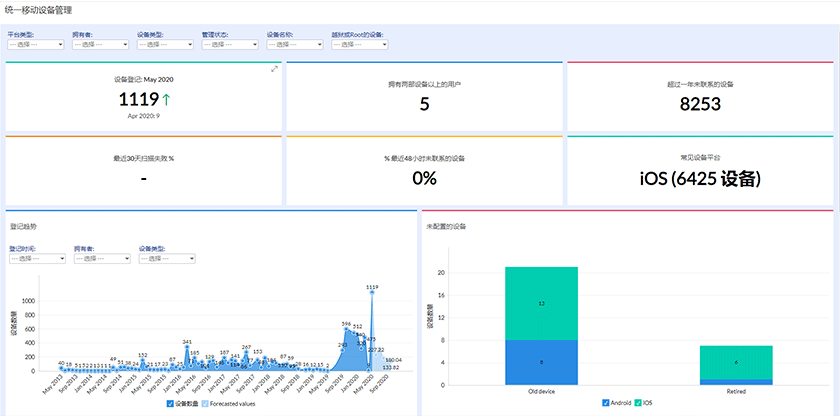840x417 pixels.
Task: Click the 341 data point on trend chart
Action: point(187,348)
